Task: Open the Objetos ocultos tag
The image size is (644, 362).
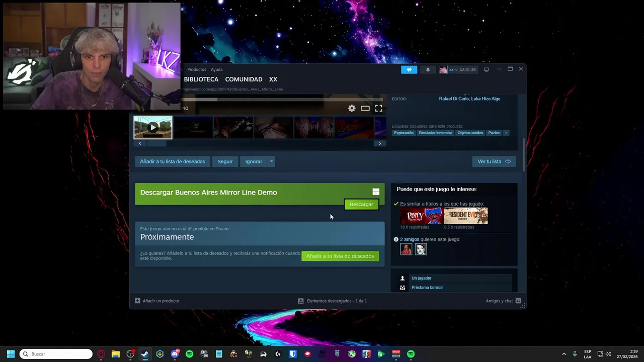Action: point(470,133)
